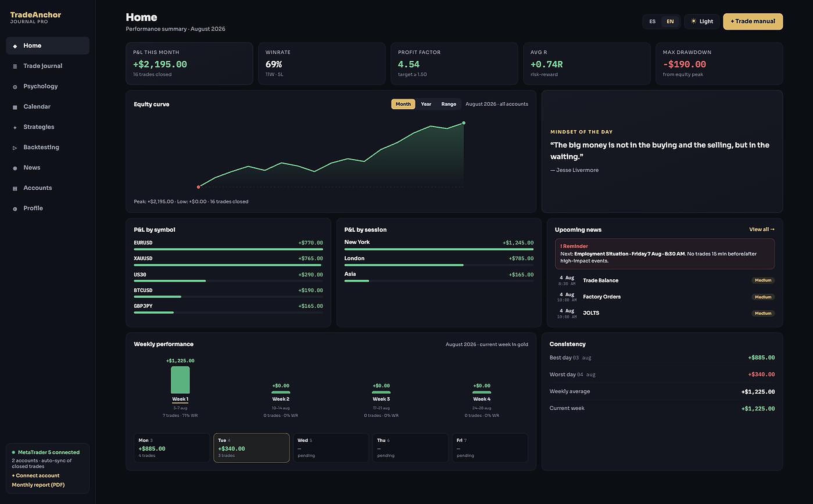This screenshot has width=813, height=504.
Task: Click the green end point on equity curve
Action: 463,123
